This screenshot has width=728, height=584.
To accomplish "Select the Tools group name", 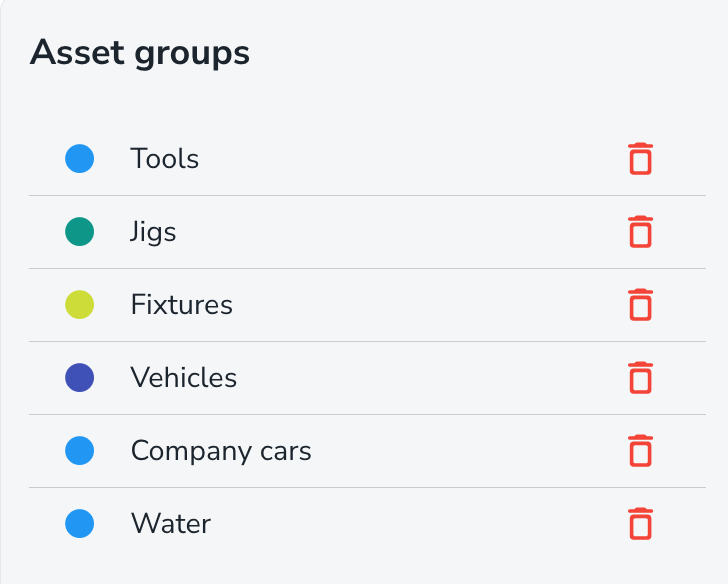I will (x=165, y=159).
